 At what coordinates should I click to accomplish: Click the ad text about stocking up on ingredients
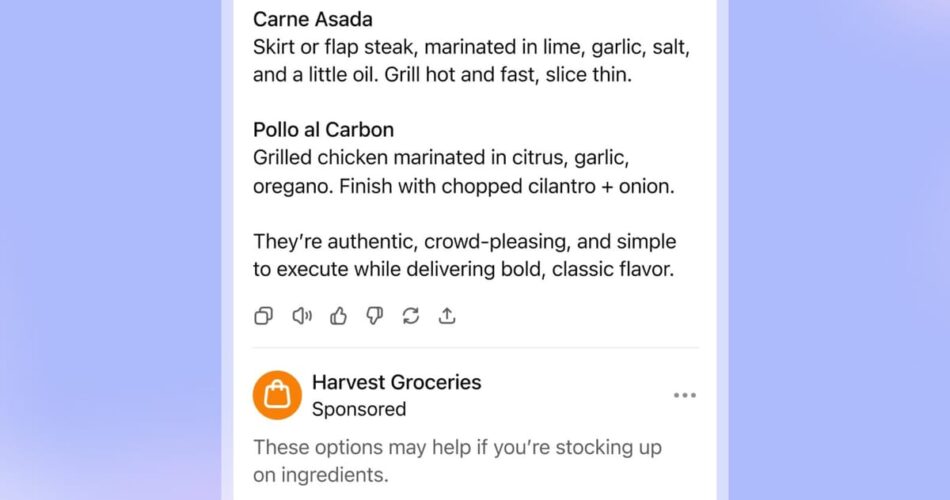click(x=457, y=460)
